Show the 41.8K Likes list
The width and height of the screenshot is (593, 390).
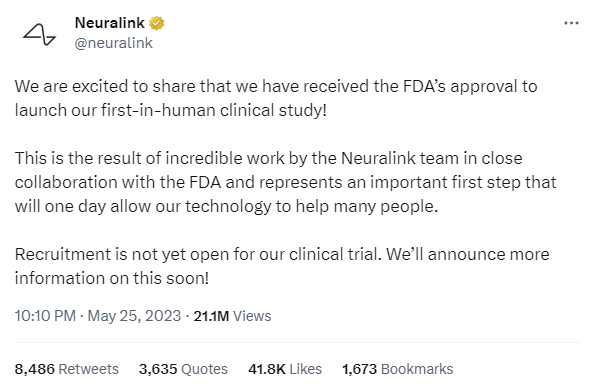[285, 369]
